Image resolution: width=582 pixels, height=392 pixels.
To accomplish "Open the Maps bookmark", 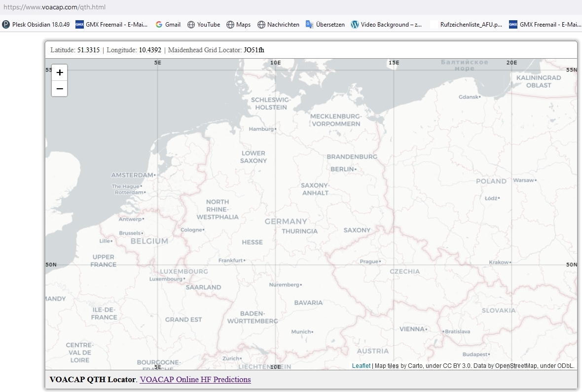I will pyautogui.click(x=239, y=25).
